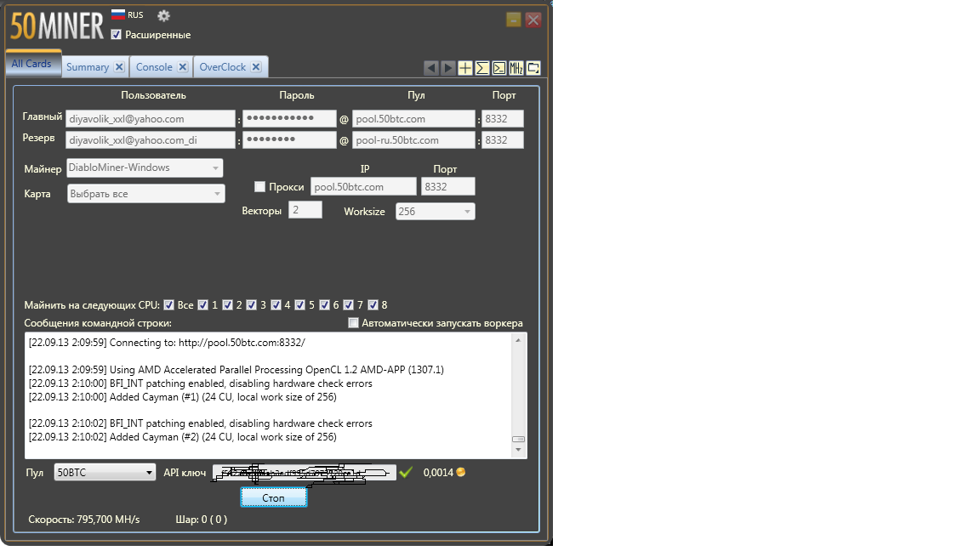The height and width of the screenshot is (551, 980).
Task: Click the gold coin icon beside 0,0014
Action: tap(461, 472)
